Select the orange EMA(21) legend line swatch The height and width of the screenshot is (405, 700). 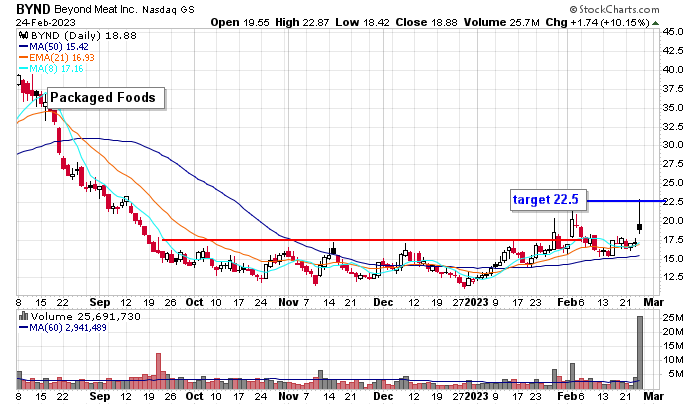(23, 58)
